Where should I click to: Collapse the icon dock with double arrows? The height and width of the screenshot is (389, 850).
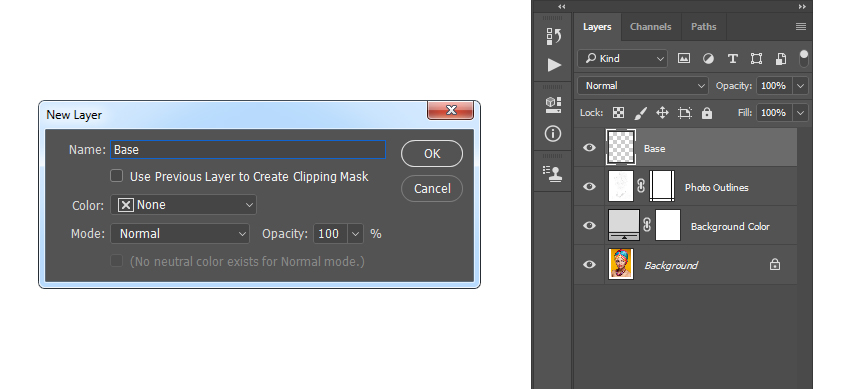click(x=562, y=7)
